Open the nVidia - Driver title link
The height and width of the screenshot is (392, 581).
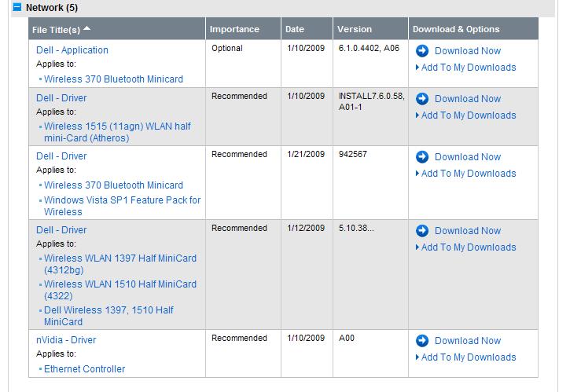click(x=66, y=340)
